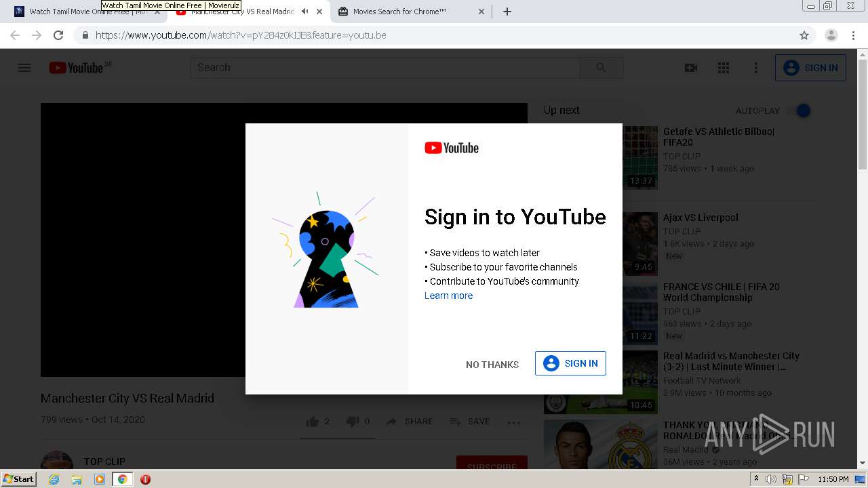The width and height of the screenshot is (868, 488).
Task: Show hidden system tray icons arrow
Action: coord(756,479)
